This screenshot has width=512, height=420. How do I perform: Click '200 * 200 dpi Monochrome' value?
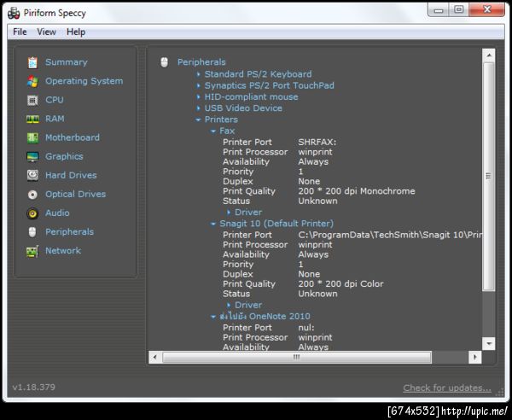click(357, 191)
